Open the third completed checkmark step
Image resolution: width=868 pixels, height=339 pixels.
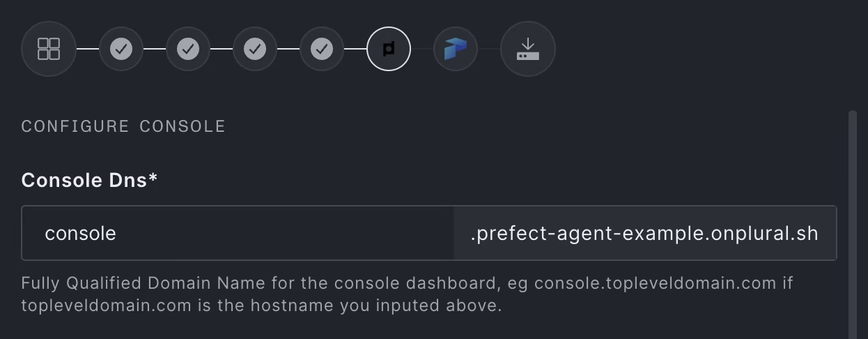pyautogui.click(x=255, y=49)
